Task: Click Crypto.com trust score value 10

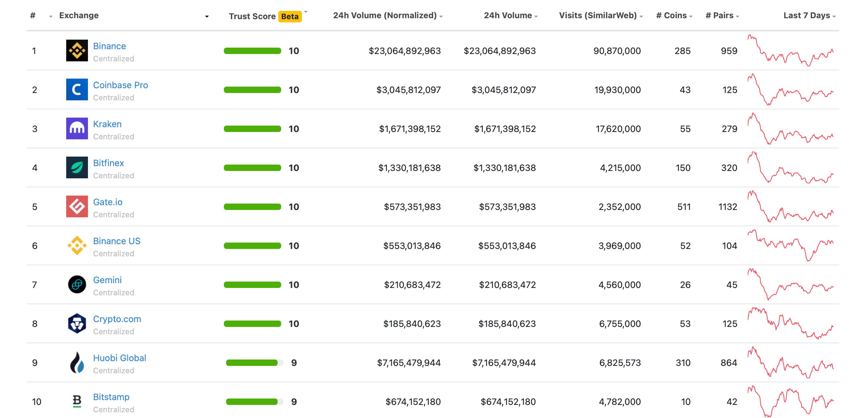Action: point(294,324)
